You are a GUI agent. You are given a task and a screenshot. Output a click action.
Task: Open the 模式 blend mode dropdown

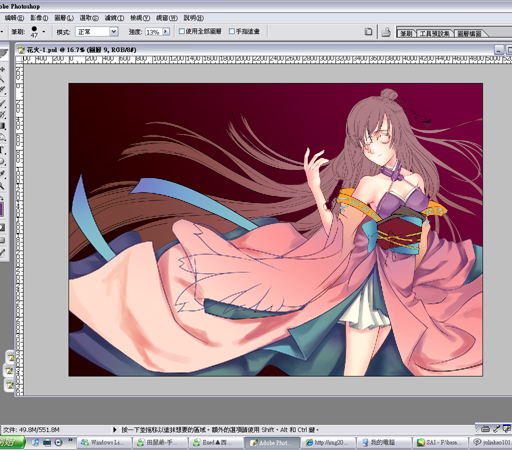click(97, 32)
